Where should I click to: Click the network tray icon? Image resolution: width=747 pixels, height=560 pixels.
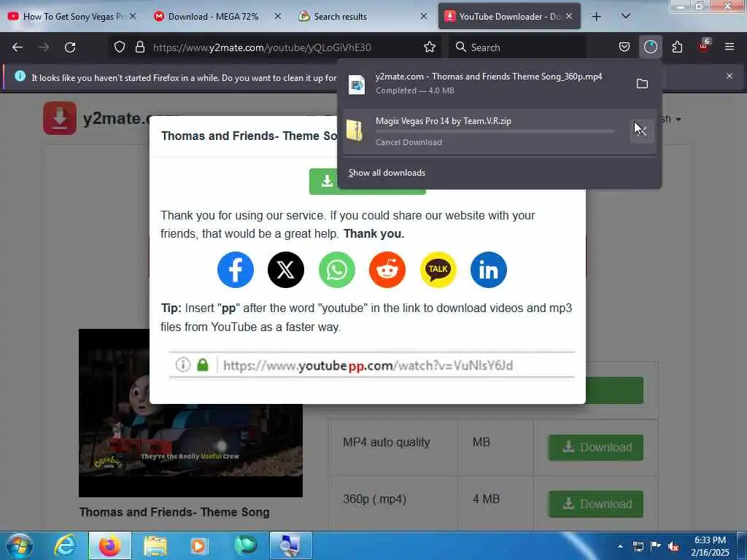[638, 547]
